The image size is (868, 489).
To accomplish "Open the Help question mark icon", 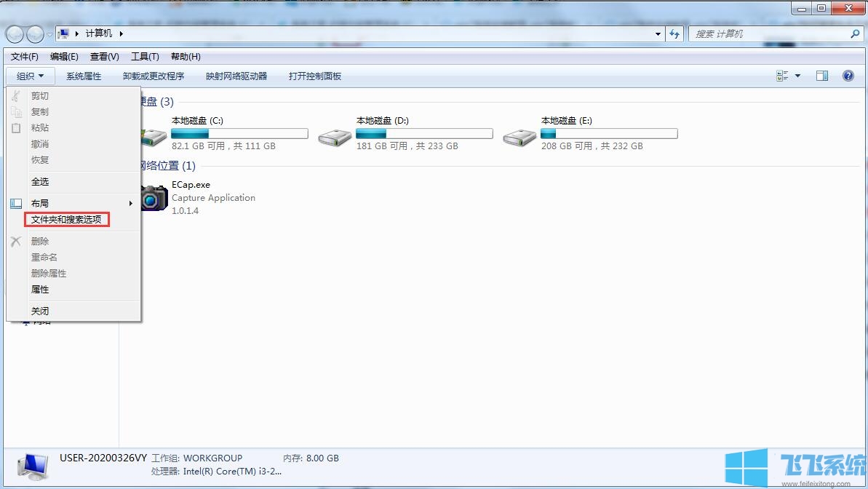I will point(848,75).
